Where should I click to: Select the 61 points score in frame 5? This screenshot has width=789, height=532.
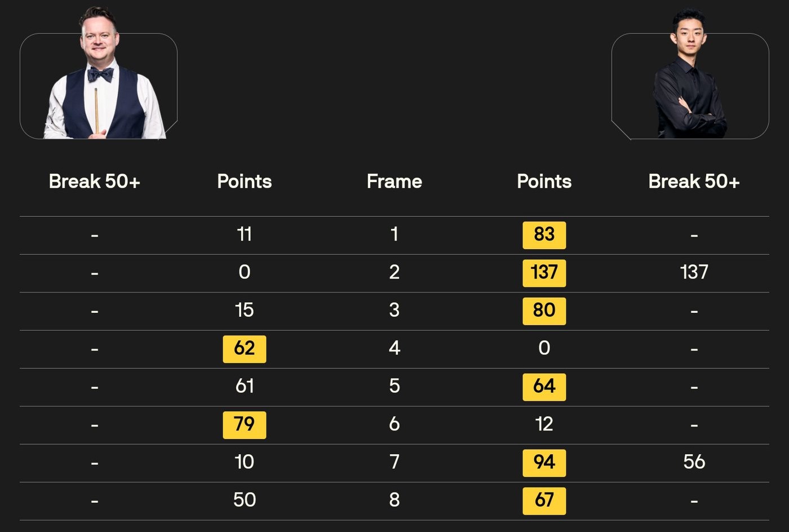point(244,386)
